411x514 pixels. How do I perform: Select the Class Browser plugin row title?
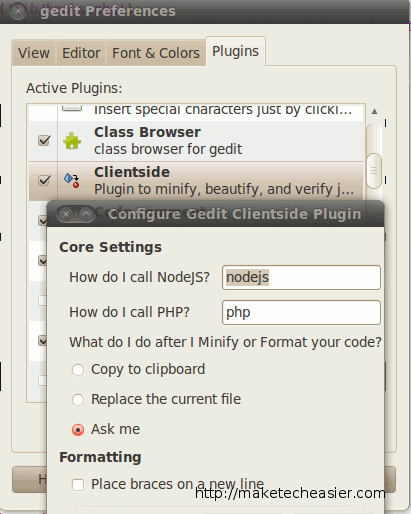click(x=147, y=132)
